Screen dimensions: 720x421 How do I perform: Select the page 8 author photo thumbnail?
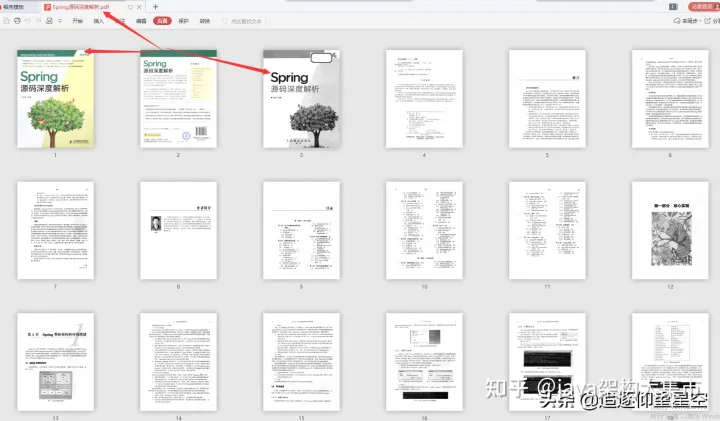[179, 230]
